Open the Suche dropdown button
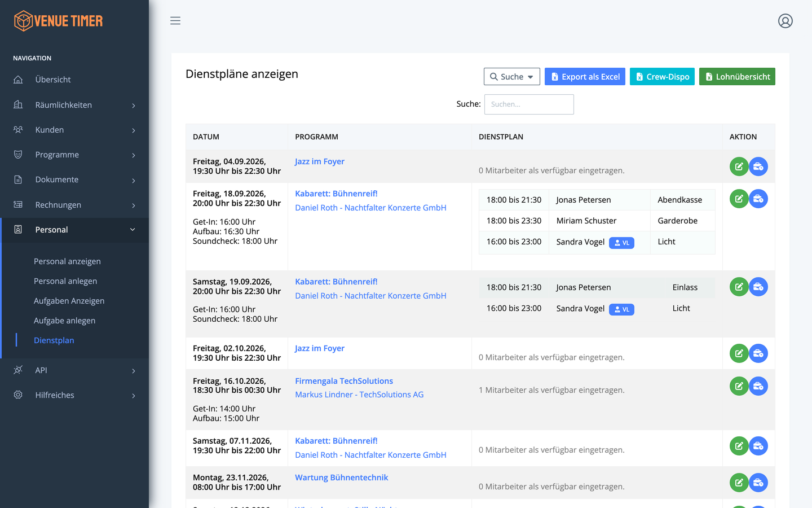Image resolution: width=812 pixels, height=508 pixels. tap(512, 77)
